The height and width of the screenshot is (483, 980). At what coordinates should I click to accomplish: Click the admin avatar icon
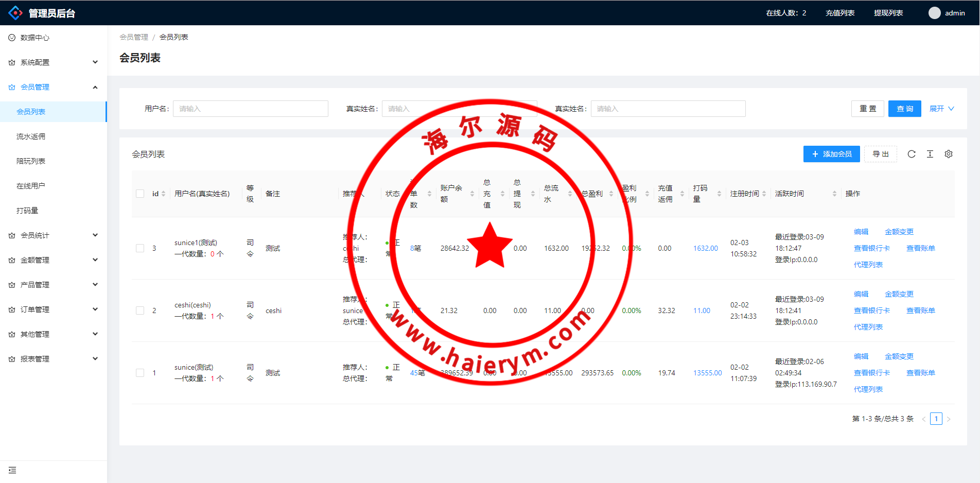tap(934, 13)
